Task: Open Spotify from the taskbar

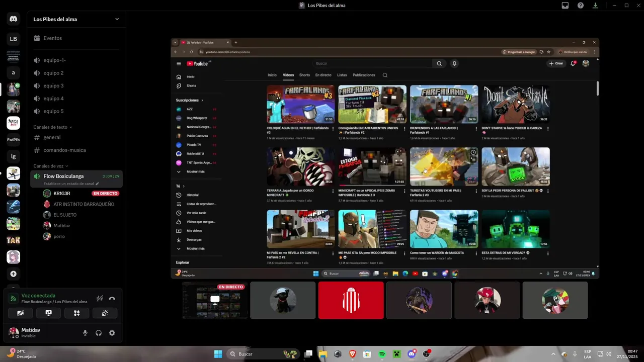Action: 382,354
